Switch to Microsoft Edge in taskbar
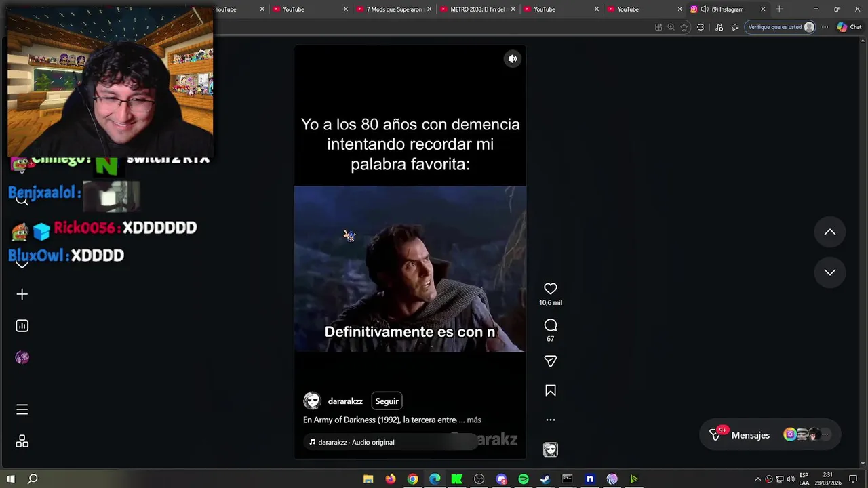Screen dimensions: 868x488 [x=435, y=479]
